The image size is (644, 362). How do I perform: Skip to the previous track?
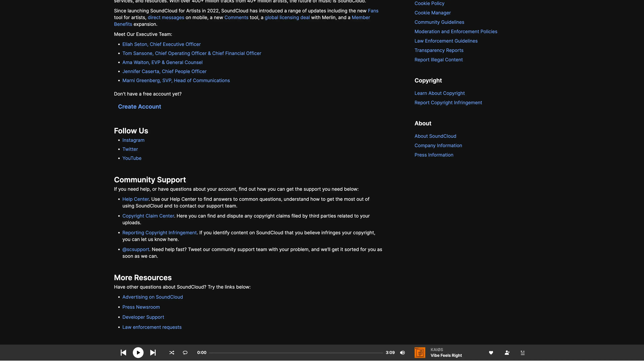(123, 352)
